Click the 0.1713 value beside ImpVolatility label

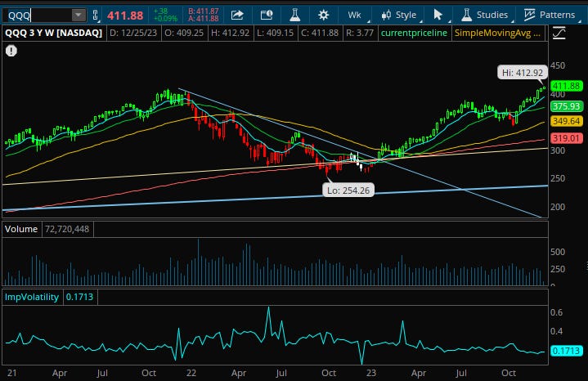point(79,297)
